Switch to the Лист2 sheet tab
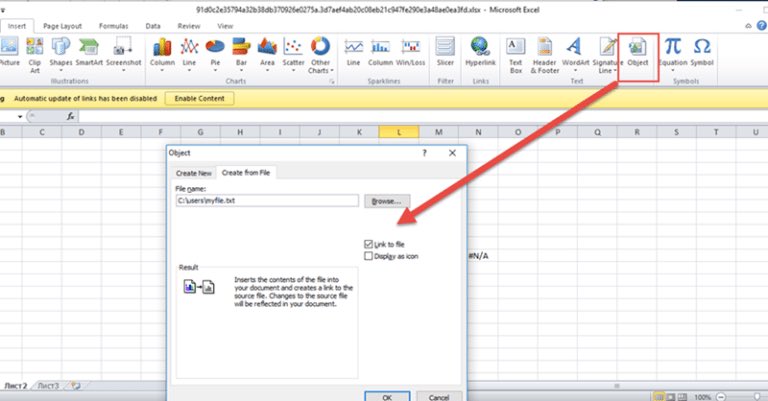 coord(16,386)
